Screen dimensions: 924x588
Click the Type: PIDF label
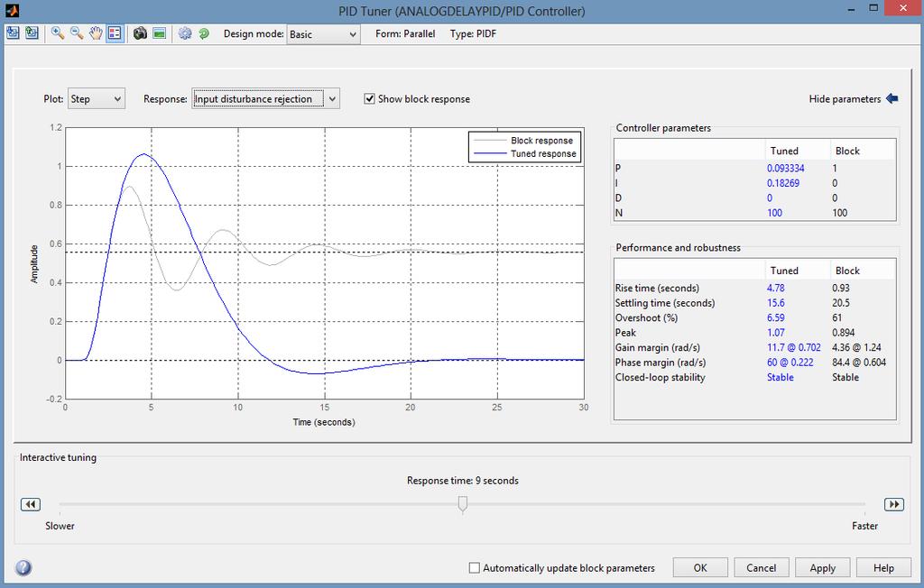[x=473, y=33]
